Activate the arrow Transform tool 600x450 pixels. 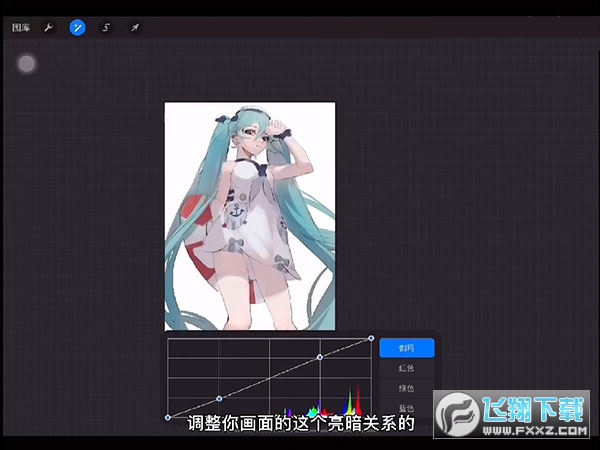tap(135, 28)
